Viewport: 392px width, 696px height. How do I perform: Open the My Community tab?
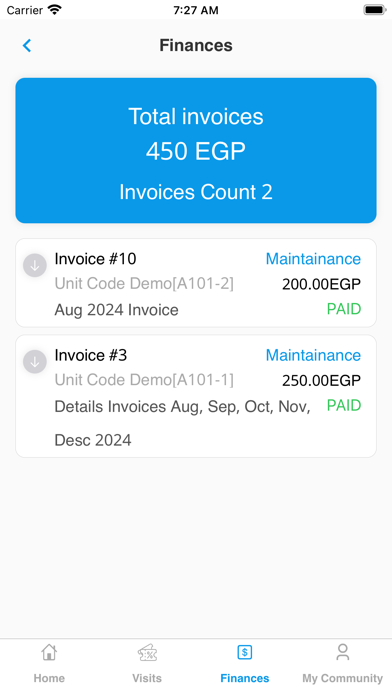pos(342,664)
